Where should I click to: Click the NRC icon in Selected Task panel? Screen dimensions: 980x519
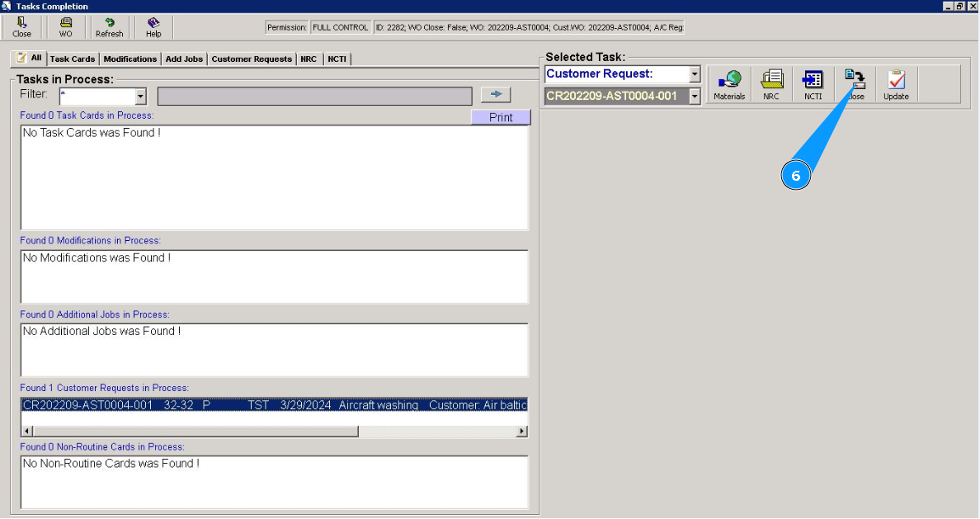[x=771, y=84]
